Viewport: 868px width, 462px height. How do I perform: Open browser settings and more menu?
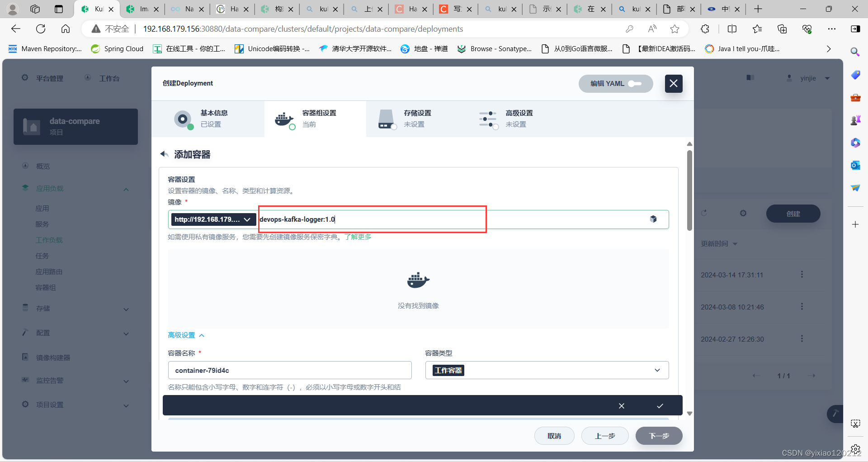[x=832, y=29]
